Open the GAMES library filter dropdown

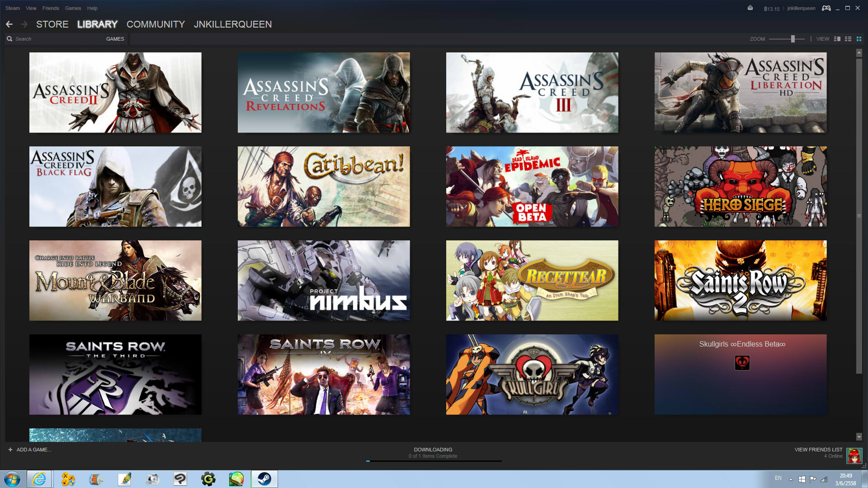pyautogui.click(x=115, y=39)
